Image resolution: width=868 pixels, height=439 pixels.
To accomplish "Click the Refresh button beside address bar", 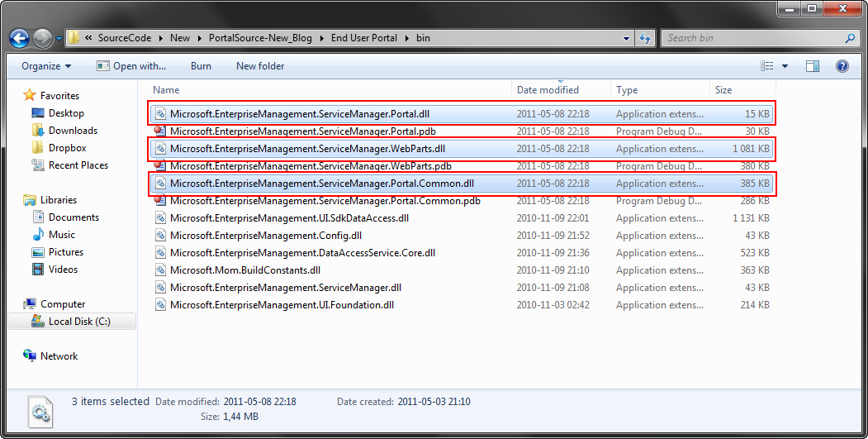I will 645,38.
